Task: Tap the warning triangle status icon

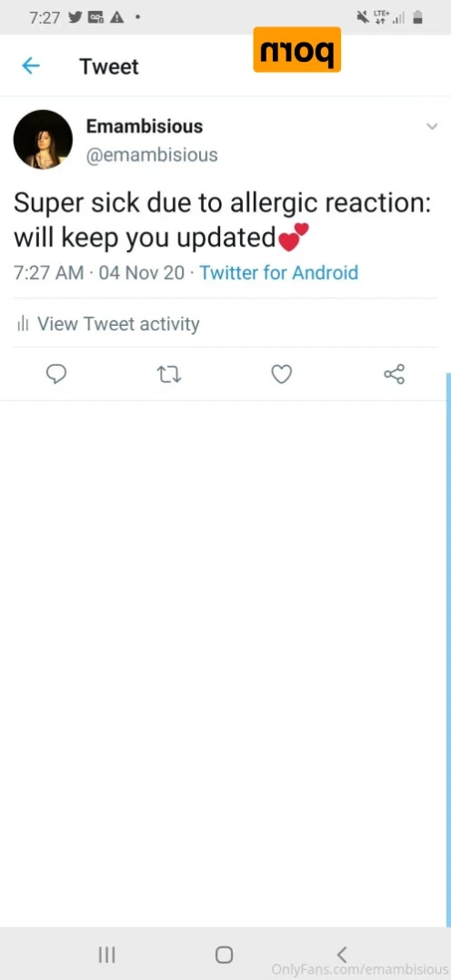Action: pos(116,17)
